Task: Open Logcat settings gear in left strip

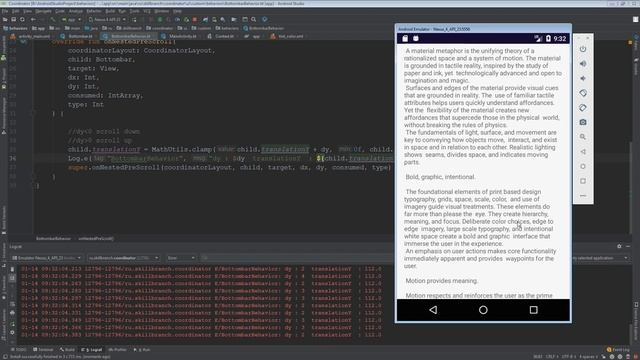Action: [x=12, y=332]
